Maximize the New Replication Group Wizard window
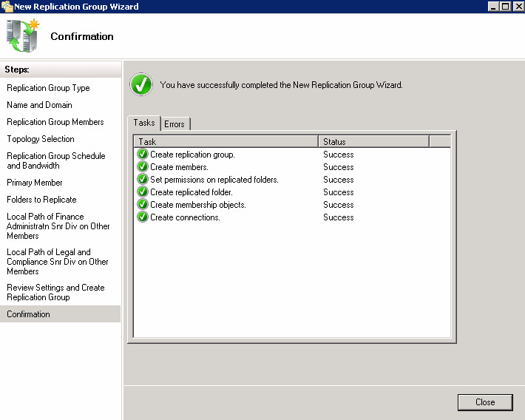This screenshot has height=420, width=525. (506, 7)
